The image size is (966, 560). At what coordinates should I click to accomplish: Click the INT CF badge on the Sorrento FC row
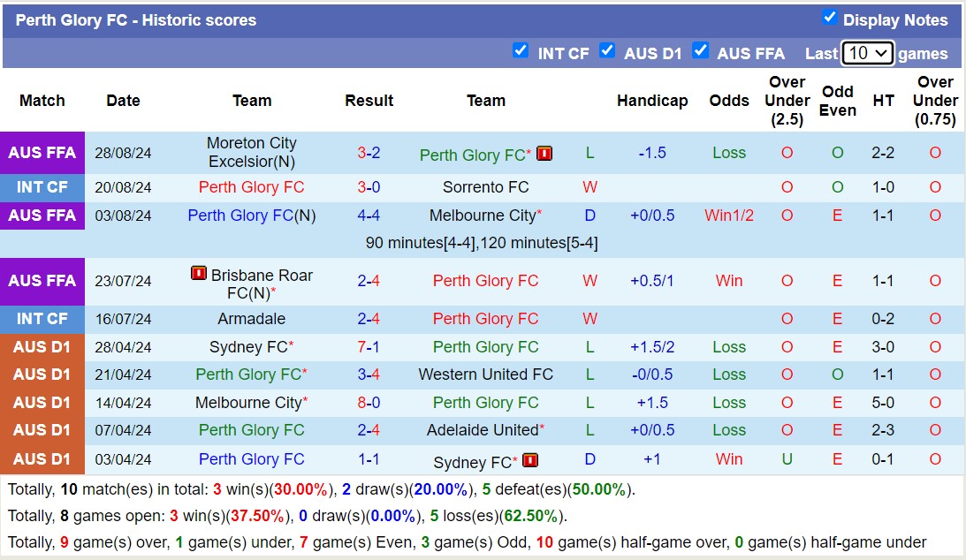(42, 187)
